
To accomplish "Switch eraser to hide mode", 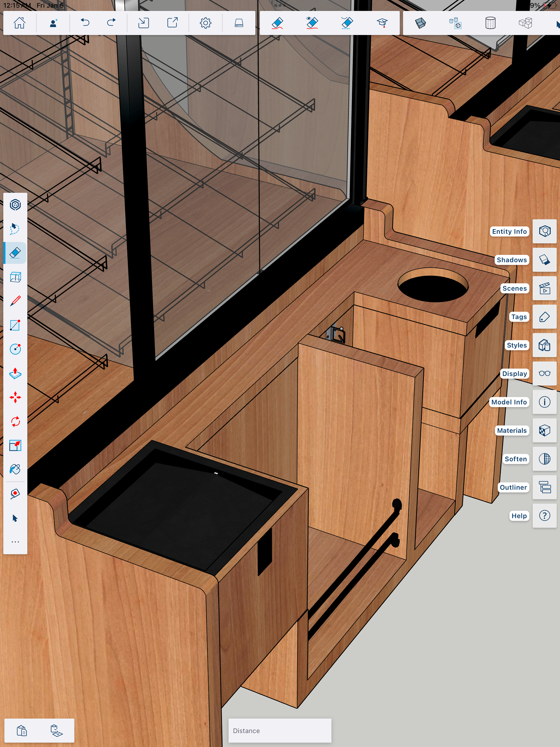I will click(x=312, y=23).
